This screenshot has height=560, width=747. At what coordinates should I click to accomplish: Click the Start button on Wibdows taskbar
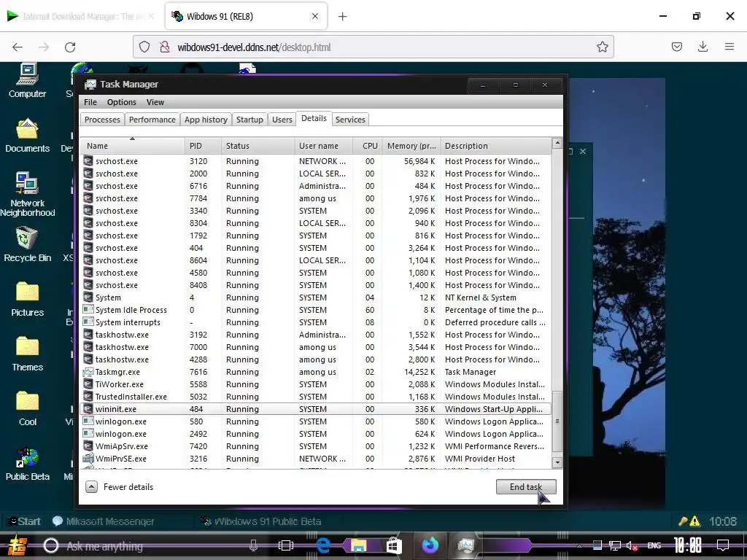pyautogui.click(x=25, y=521)
